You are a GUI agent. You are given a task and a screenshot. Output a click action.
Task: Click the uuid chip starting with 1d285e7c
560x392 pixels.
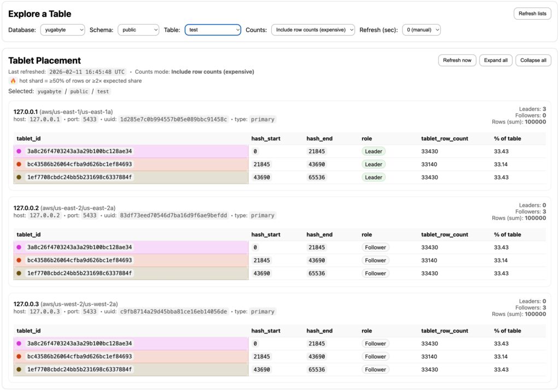point(173,119)
